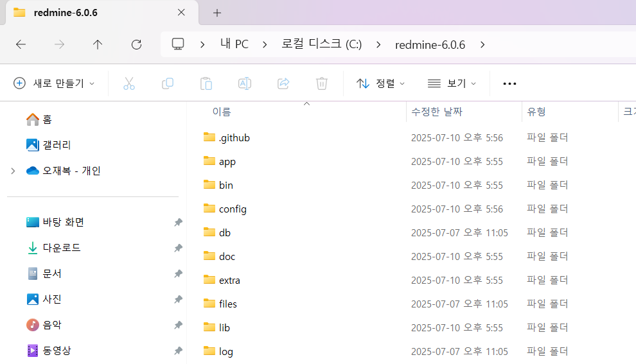Open the 새로 만들기 dropdown
The height and width of the screenshot is (364, 636).
tap(55, 83)
